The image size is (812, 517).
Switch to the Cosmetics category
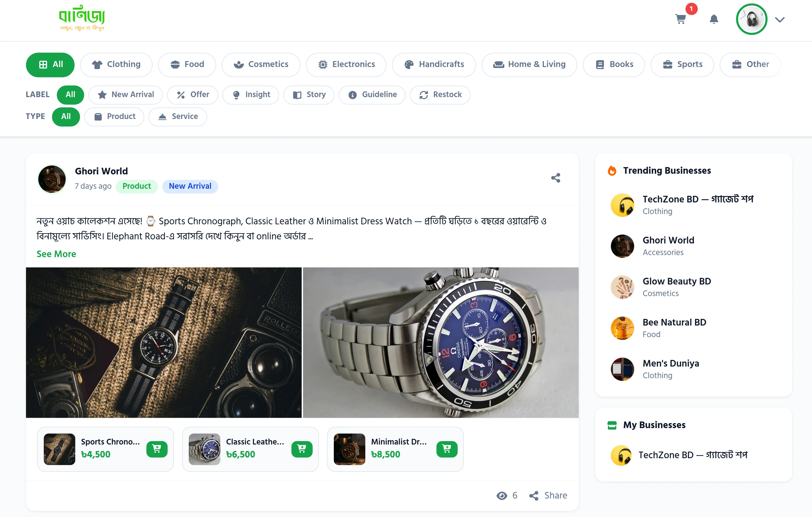pos(261,64)
